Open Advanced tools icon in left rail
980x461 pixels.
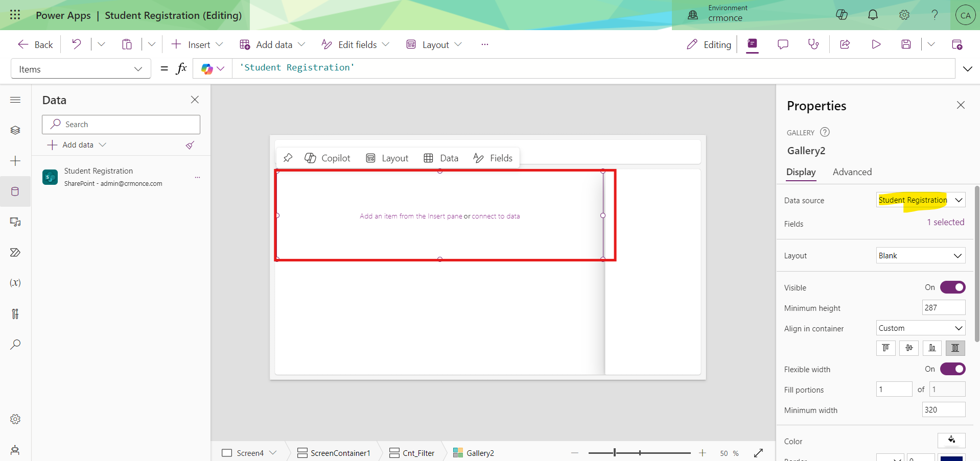[15, 313]
